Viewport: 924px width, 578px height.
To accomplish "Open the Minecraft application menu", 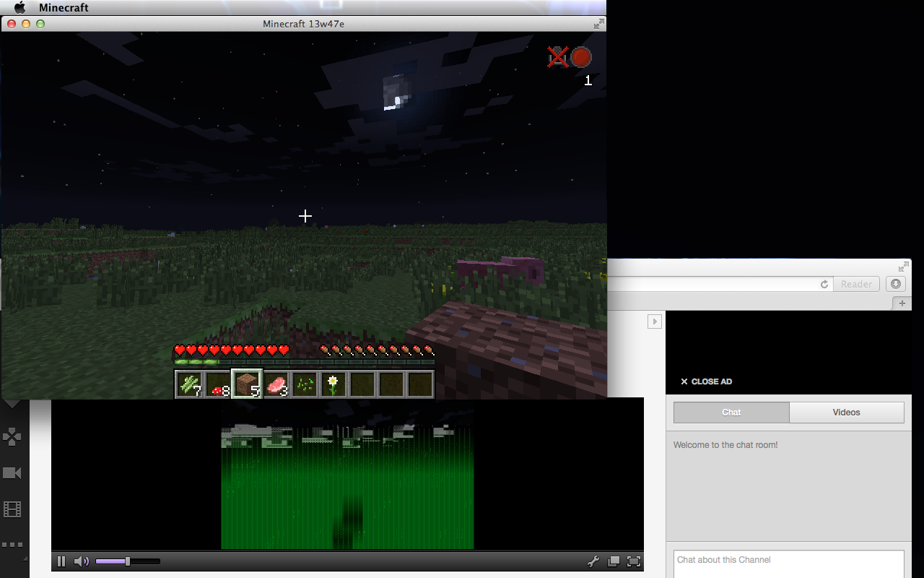I will (x=64, y=7).
